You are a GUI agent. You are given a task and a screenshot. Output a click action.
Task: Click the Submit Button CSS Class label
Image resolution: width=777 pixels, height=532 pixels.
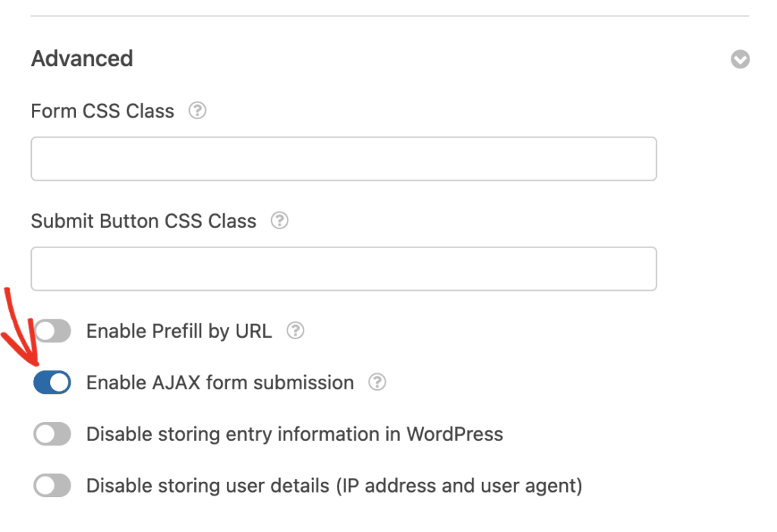click(143, 221)
